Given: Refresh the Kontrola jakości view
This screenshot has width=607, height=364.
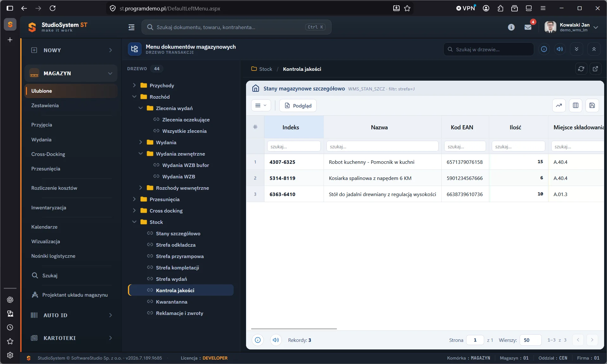Looking at the screenshot, I should pos(581,69).
